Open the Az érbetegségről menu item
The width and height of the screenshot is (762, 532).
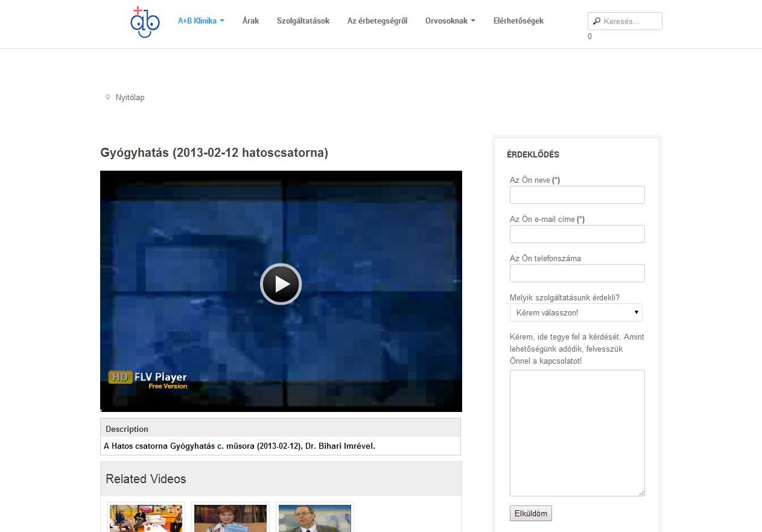coord(377,21)
